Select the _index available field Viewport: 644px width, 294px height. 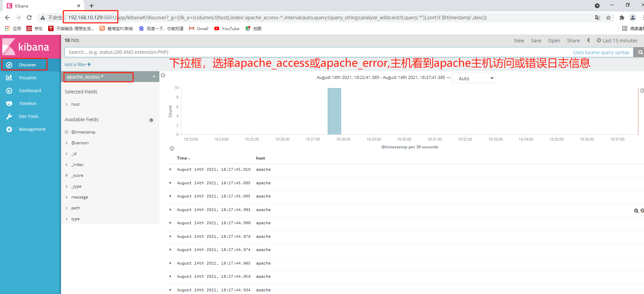coord(77,165)
